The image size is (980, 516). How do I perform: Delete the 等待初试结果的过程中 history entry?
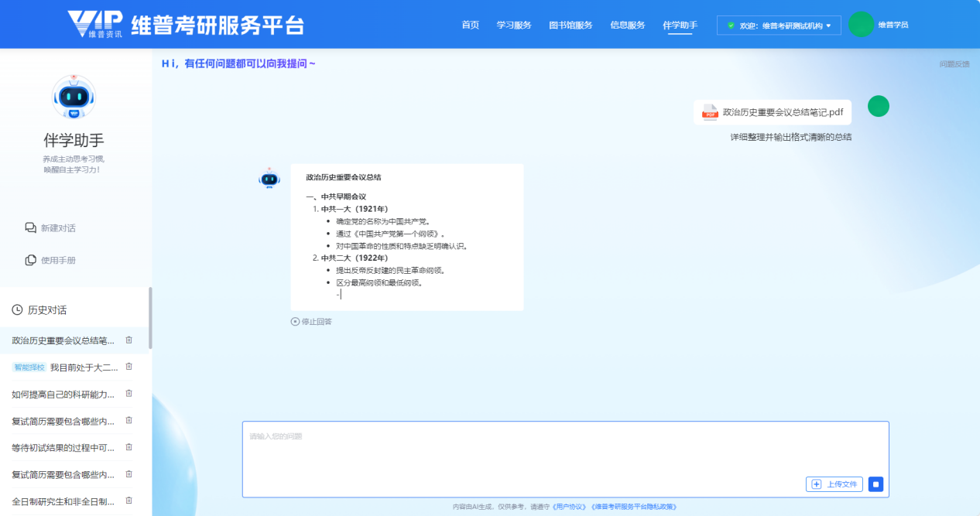click(129, 447)
